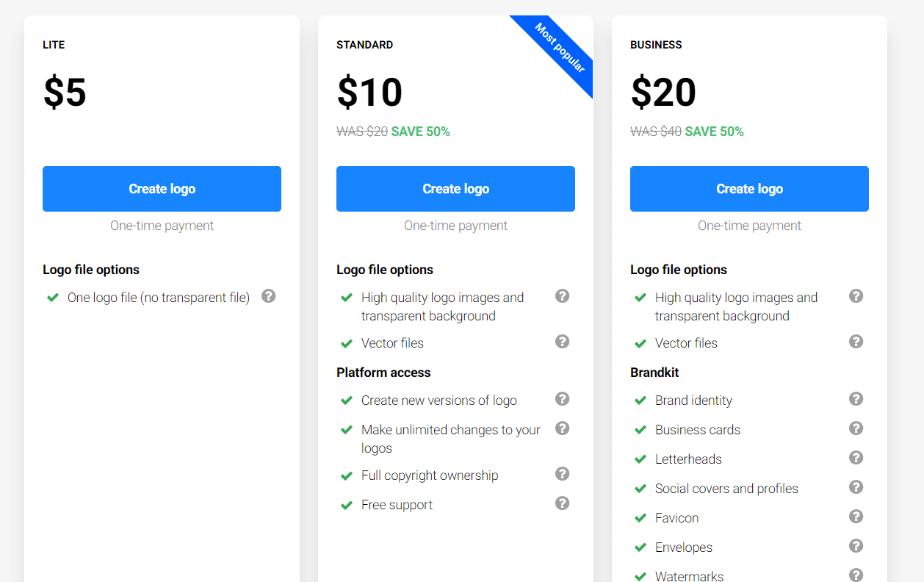Click help icon for Standard high quality images
This screenshot has height=582, width=924.
coord(563,296)
